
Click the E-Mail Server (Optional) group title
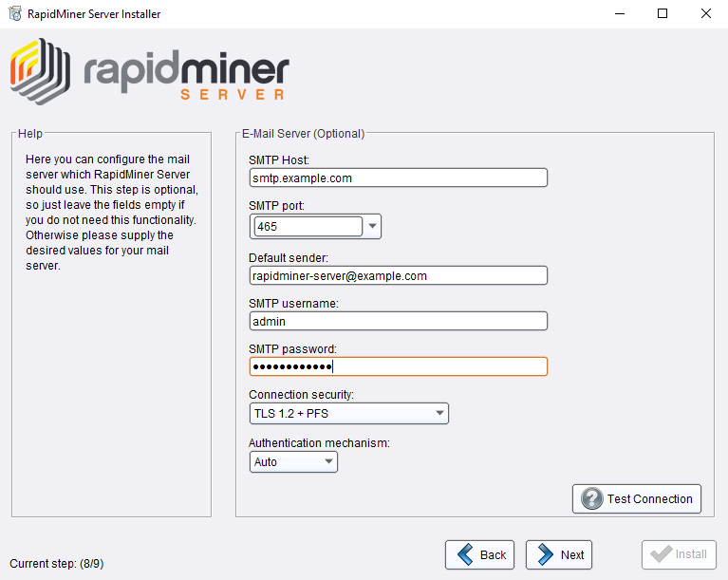coord(303,134)
